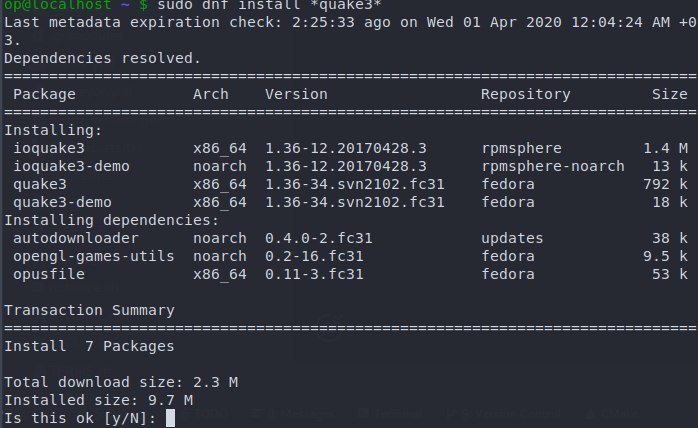Viewport: 698px width, 428px height.
Task: Click the '0.11-3.fc31' version value
Action: (x=314, y=274)
